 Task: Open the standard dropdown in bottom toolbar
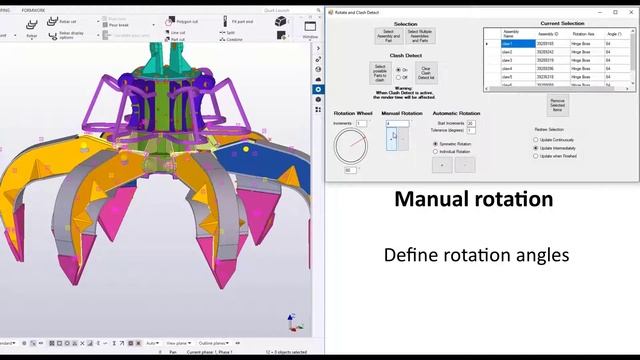pos(8,343)
